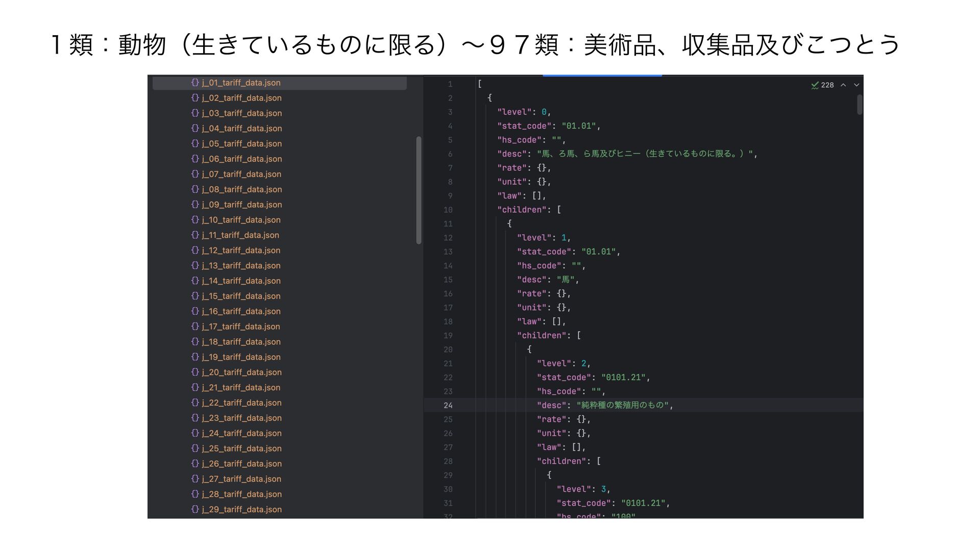Screen dimensions: 980x551
Task: Click "stat_code": "01.01" on line 4
Action: click(547, 126)
